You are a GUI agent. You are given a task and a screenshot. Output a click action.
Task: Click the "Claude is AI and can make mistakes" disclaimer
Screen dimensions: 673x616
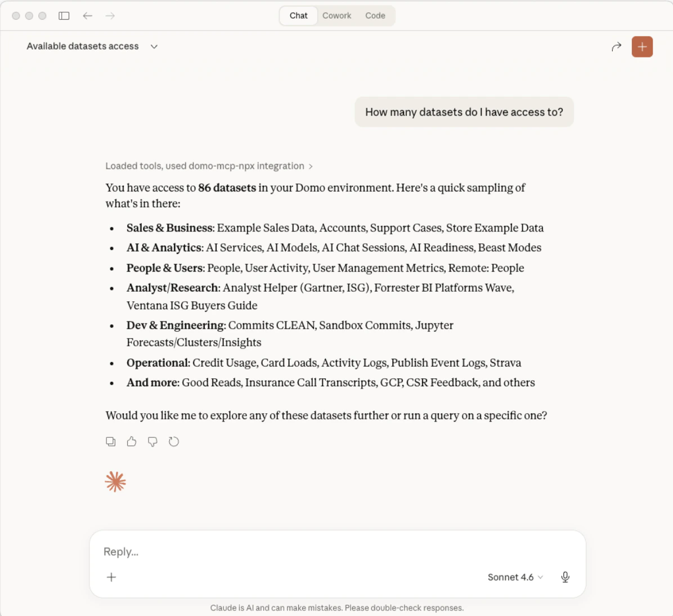click(337, 608)
